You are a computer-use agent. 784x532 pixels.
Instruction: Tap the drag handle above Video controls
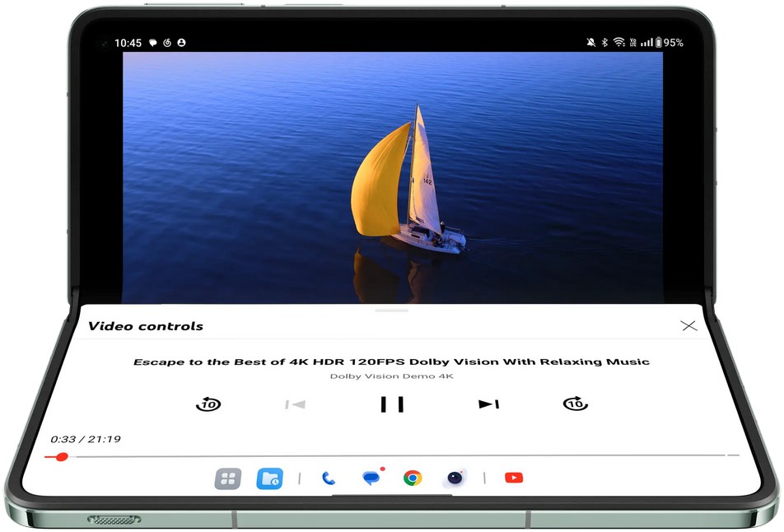click(x=392, y=310)
